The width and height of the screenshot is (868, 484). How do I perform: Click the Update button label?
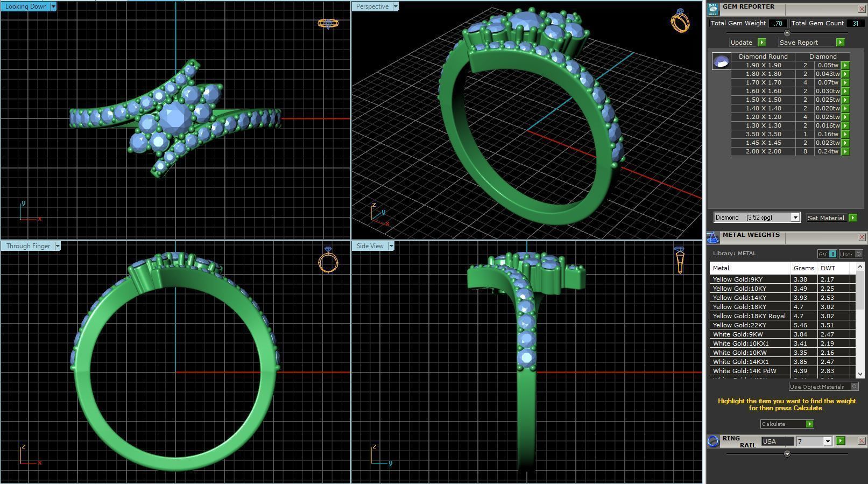pyautogui.click(x=742, y=43)
